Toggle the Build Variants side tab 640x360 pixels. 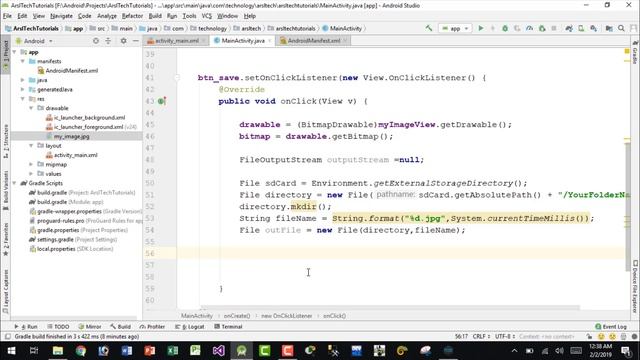[x=5, y=191]
